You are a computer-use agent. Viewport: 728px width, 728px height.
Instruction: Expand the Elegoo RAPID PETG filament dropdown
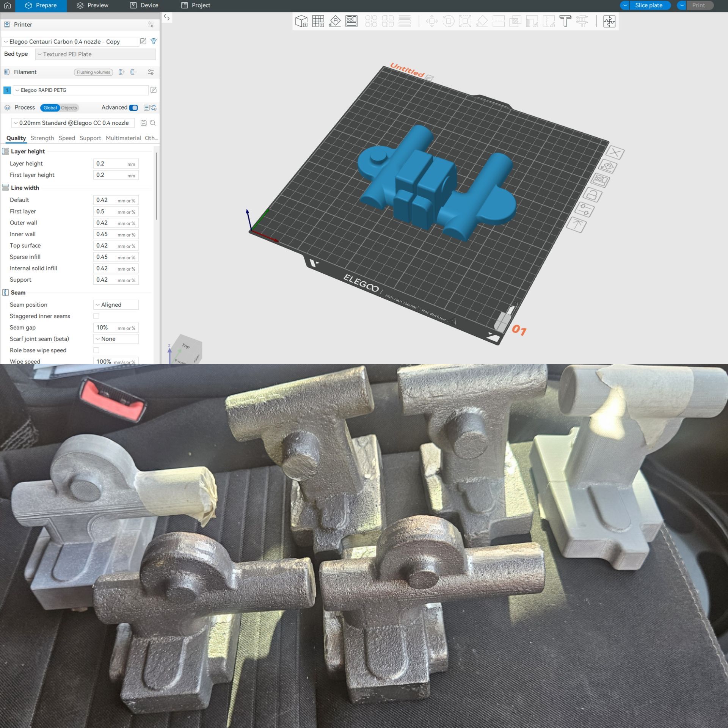(81, 90)
